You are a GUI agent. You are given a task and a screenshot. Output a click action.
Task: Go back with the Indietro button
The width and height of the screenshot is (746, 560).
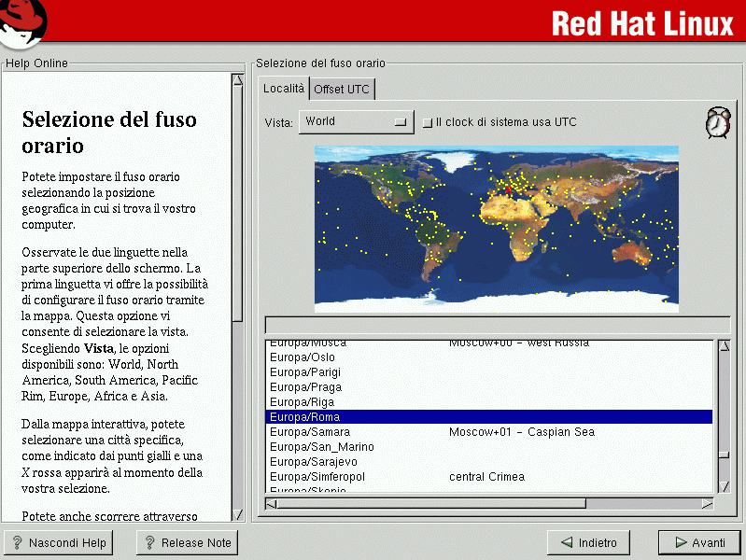pos(588,542)
